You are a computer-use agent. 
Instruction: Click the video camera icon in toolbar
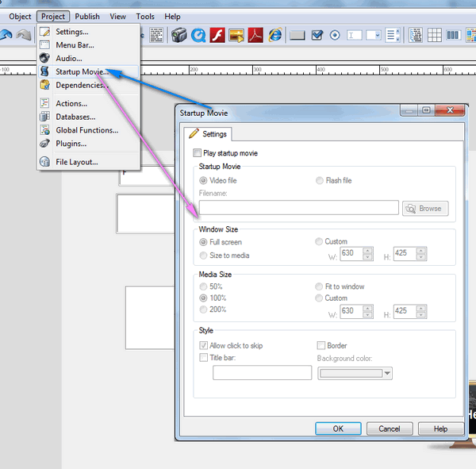[x=178, y=35]
